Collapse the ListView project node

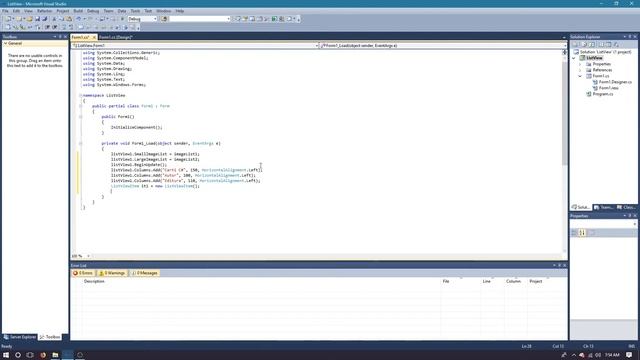(574, 58)
